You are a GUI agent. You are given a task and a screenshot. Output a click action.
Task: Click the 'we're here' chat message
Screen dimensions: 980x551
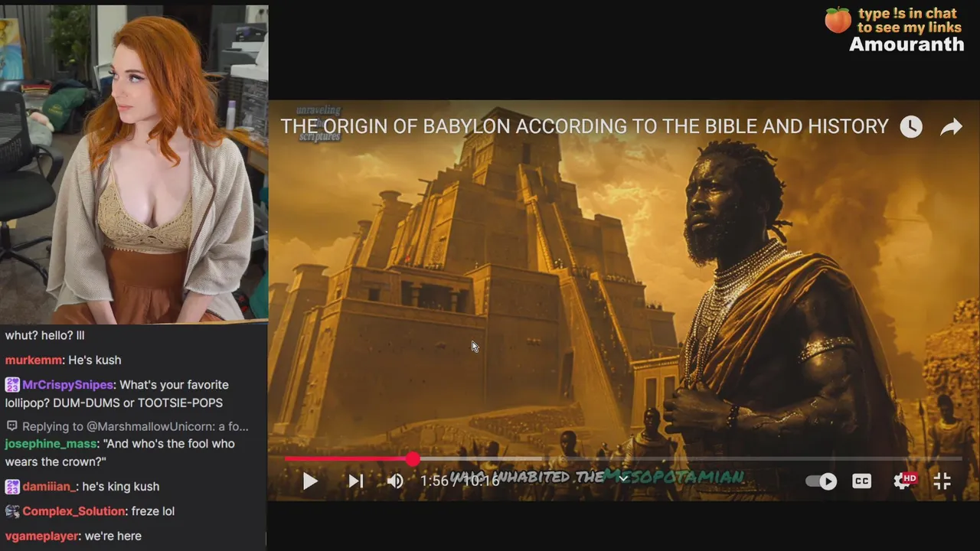tap(113, 536)
